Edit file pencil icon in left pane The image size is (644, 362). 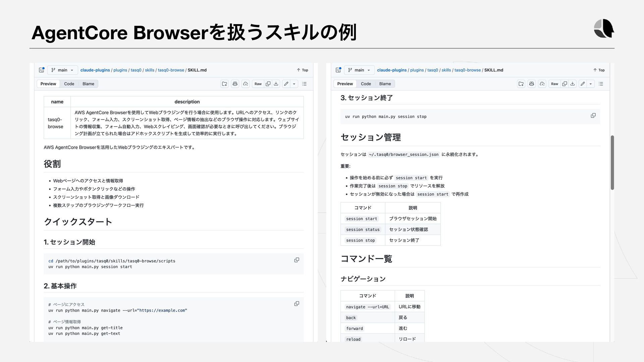(286, 84)
